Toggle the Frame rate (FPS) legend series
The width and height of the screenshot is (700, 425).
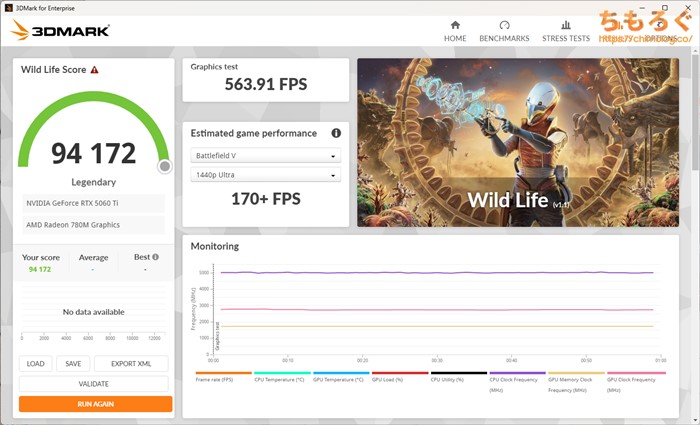223,377
